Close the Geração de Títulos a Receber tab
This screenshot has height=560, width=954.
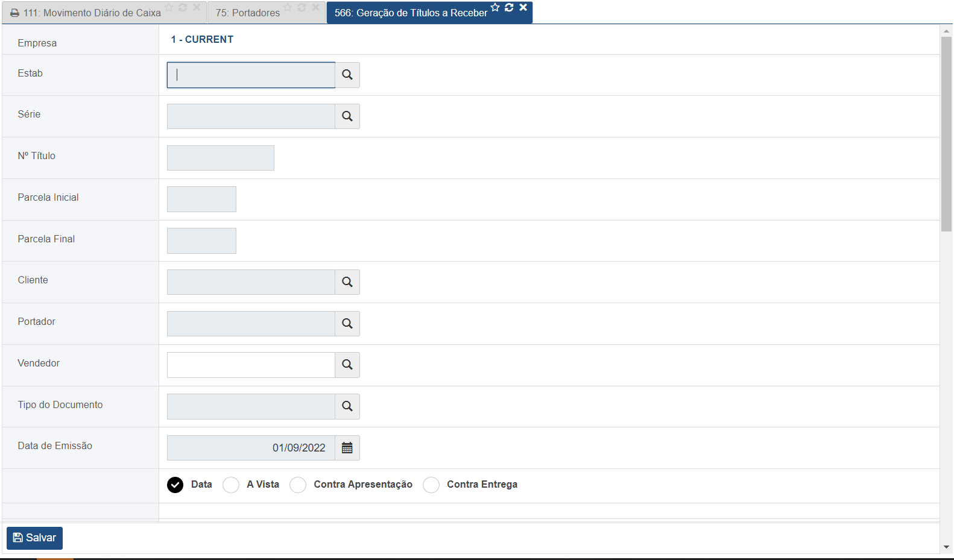pyautogui.click(x=523, y=7)
